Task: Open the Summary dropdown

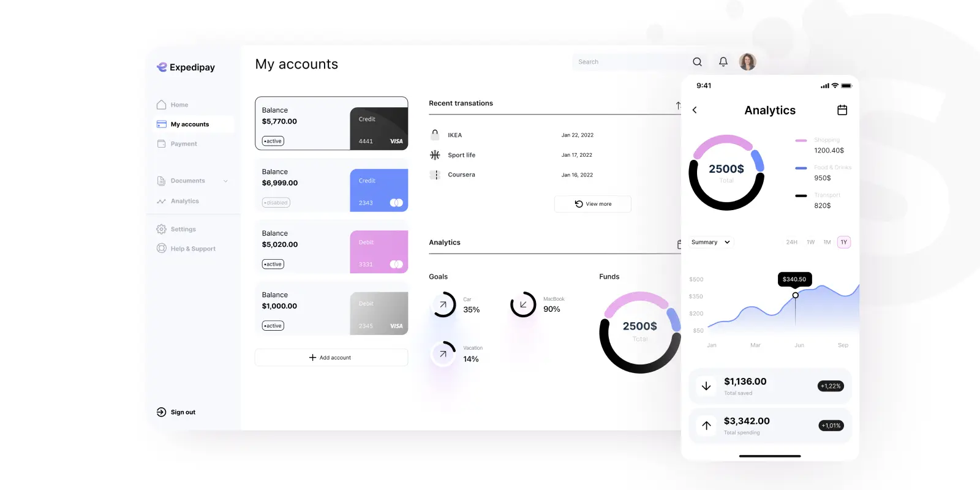Action: pos(710,242)
